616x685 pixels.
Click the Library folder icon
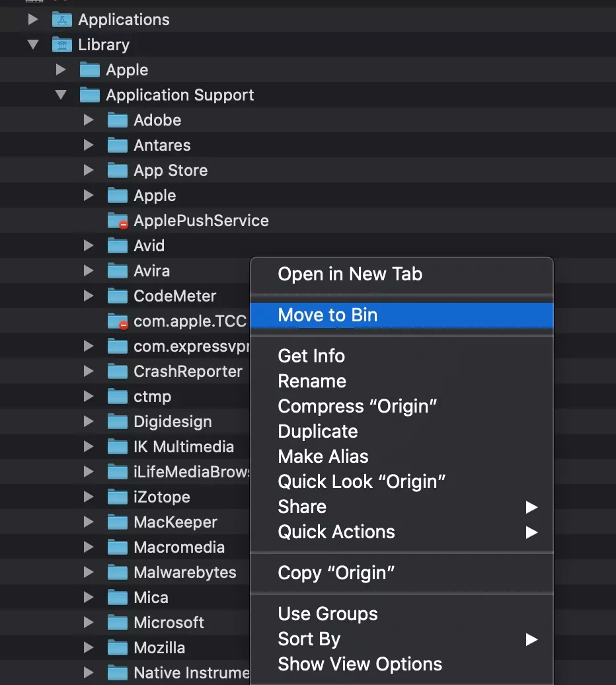(x=61, y=45)
